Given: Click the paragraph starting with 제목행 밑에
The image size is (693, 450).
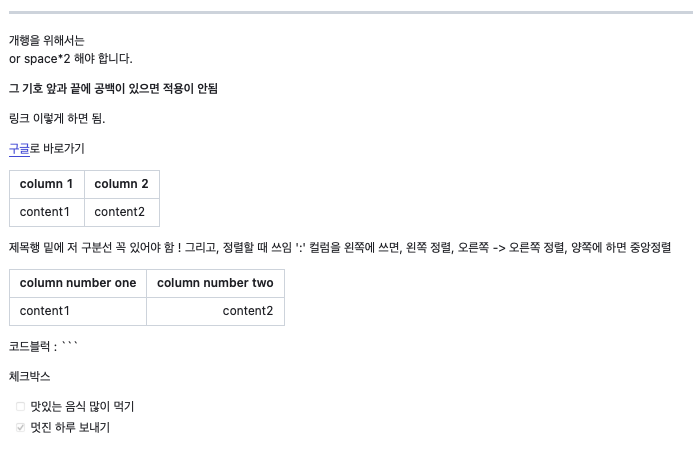Looking at the screenshot, I should 340,248.
